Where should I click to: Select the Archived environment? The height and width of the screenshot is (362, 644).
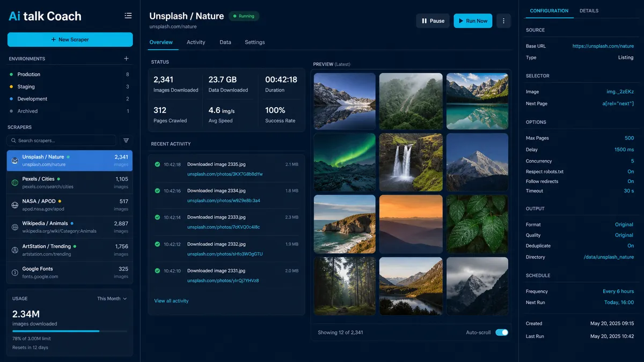click(69, 111)
